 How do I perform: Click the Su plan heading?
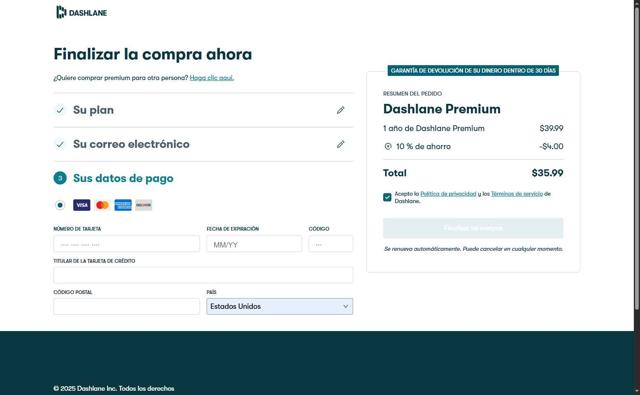[93, 110]
